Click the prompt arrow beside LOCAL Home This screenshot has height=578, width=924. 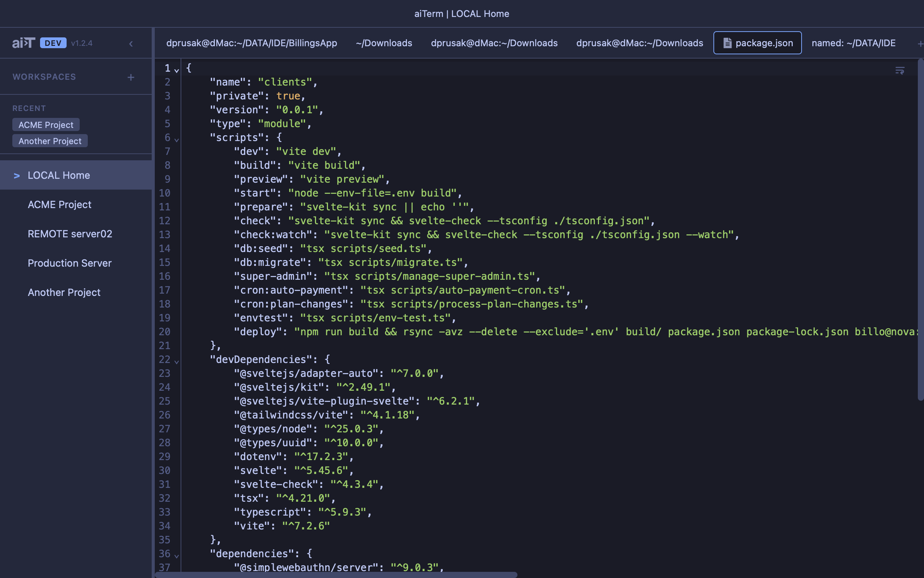point(16,175)
